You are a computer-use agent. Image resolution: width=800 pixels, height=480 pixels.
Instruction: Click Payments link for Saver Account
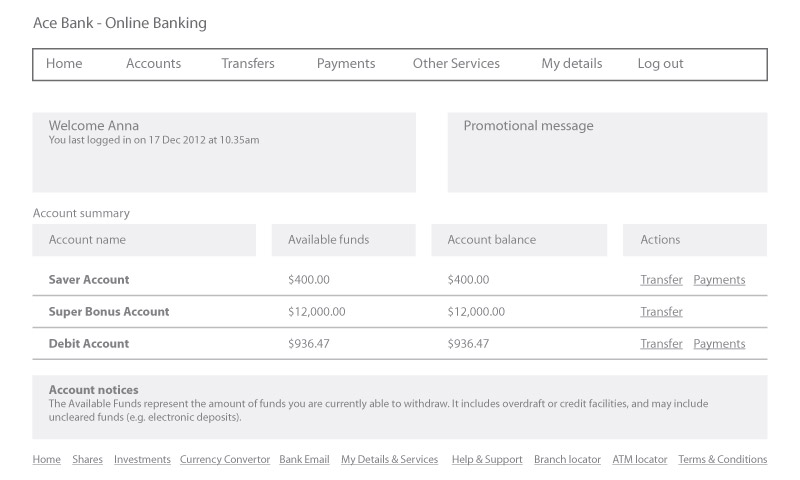click(x=719, y=280)
